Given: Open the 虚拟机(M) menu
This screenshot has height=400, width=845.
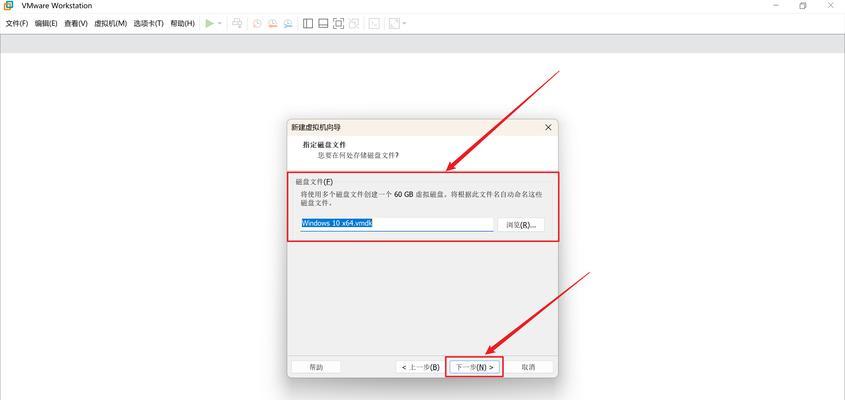Looking at the screenshot, I should point(110,24).
